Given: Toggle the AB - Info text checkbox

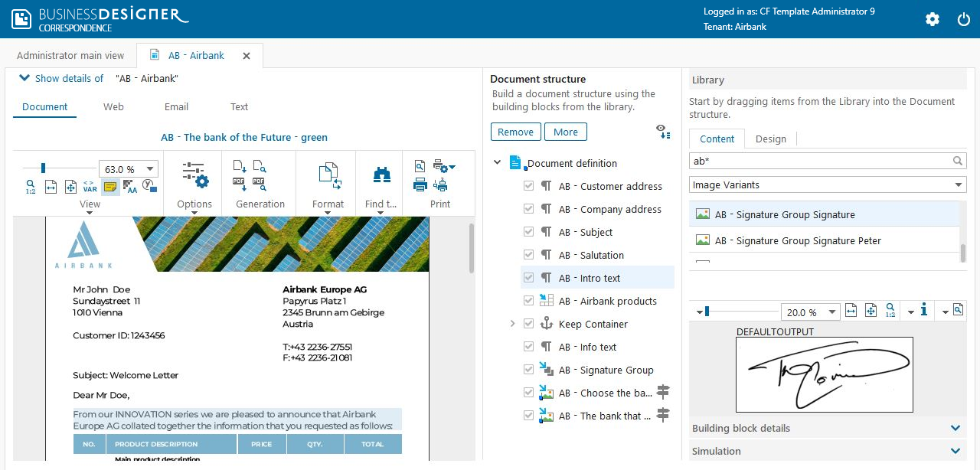Looking at the screenshot, I should click(x=528, y=347).
